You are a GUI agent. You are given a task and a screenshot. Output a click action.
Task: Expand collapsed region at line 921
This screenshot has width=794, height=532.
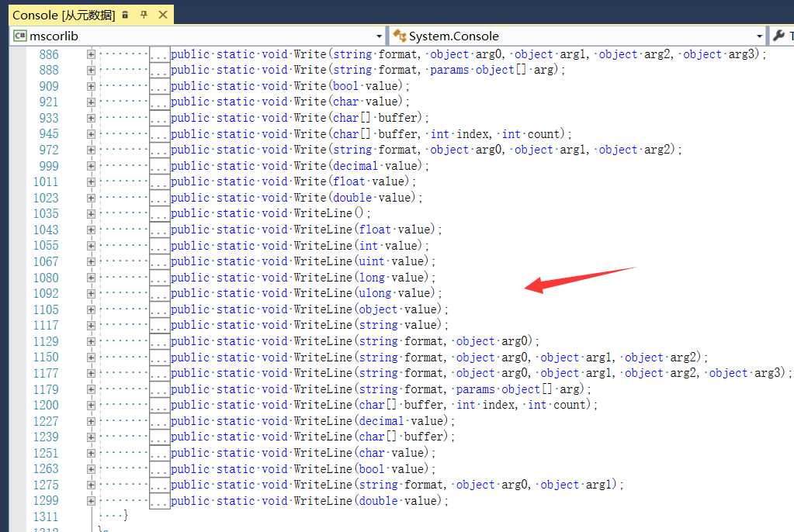(x=91, y=102)
